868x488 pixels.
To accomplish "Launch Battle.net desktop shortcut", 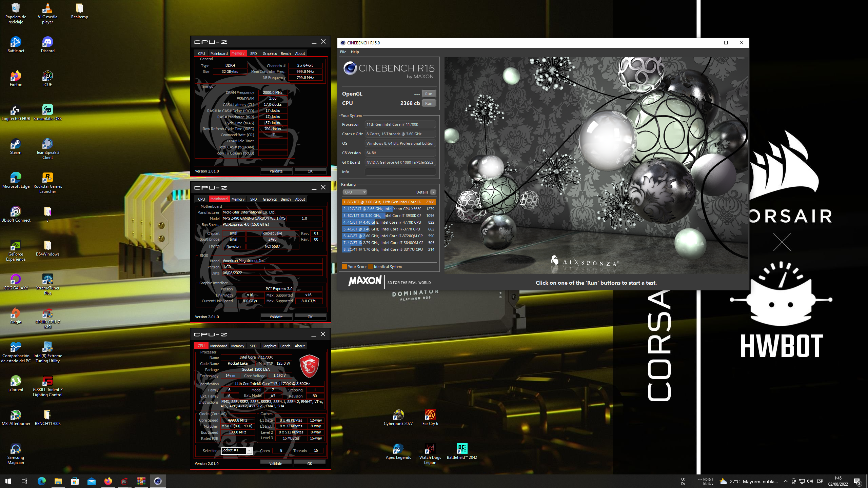I will pos(16,44).
